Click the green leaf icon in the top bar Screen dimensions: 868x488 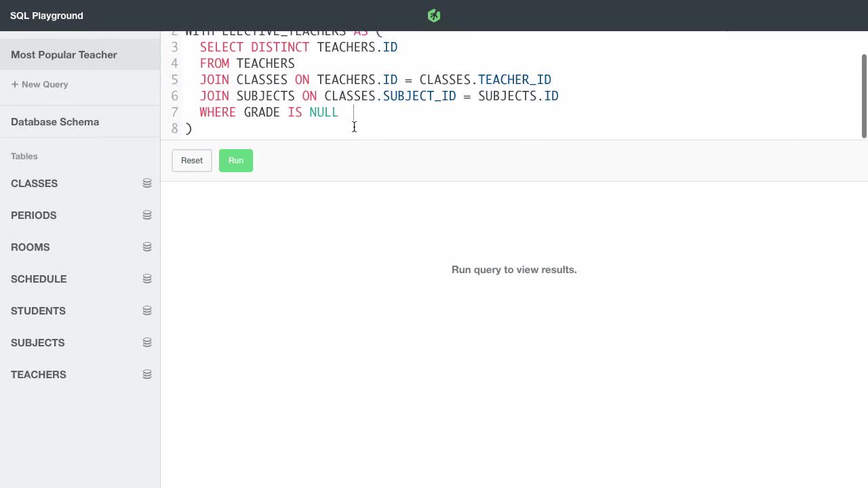433,15
